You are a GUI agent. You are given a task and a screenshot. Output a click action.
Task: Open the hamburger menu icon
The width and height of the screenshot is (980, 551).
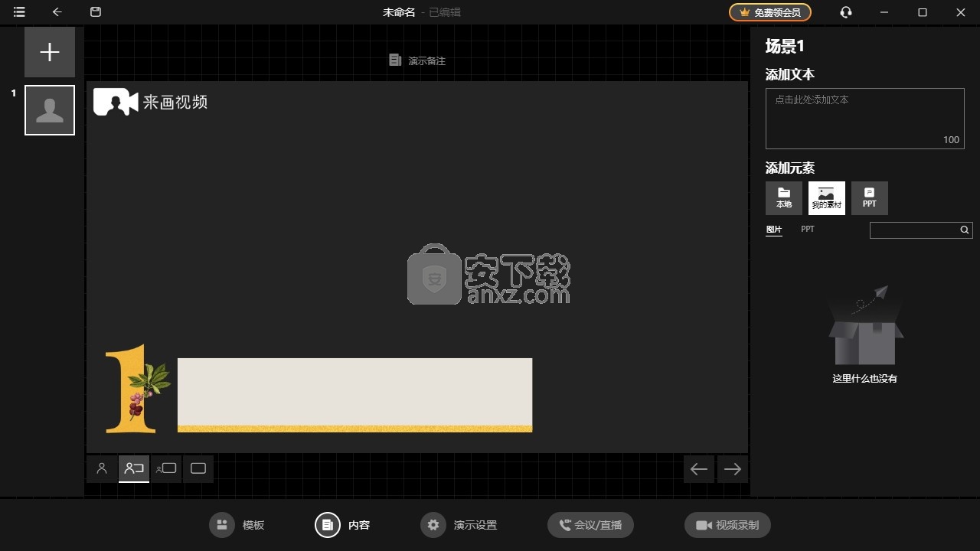[19, 12]
